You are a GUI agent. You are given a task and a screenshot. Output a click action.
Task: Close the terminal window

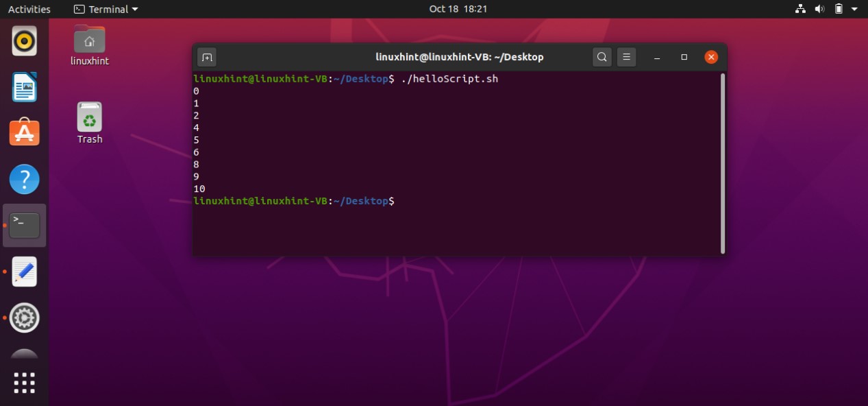tap(711, 57)
